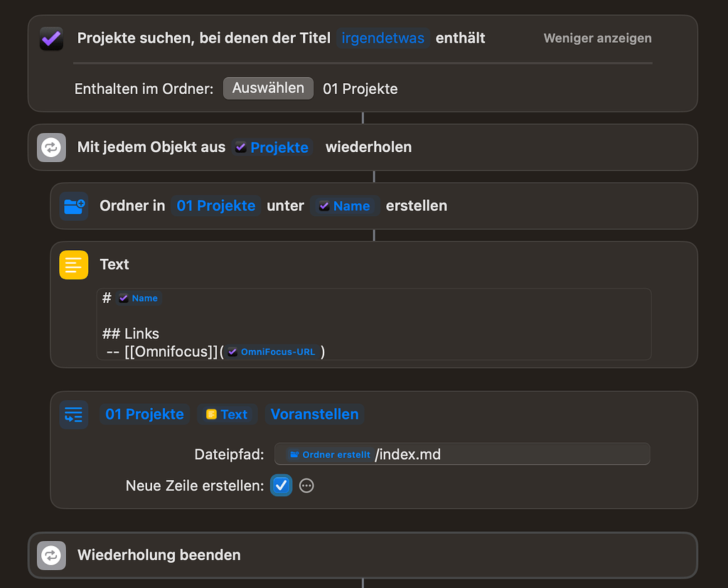Screen dimensions: 728x588
Task: Click the '01 Projekte' token in append action
Action: click(144, 414)
